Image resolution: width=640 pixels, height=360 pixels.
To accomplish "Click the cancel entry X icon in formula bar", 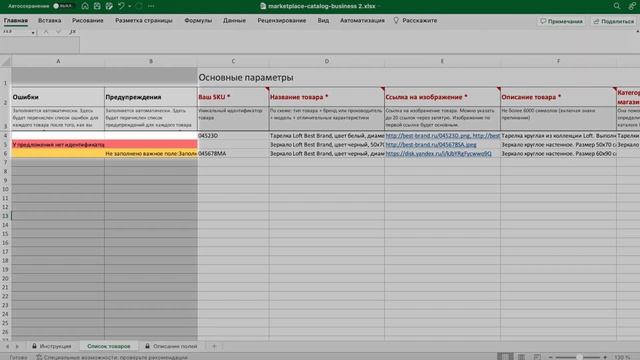I will (x=46, y=32).
